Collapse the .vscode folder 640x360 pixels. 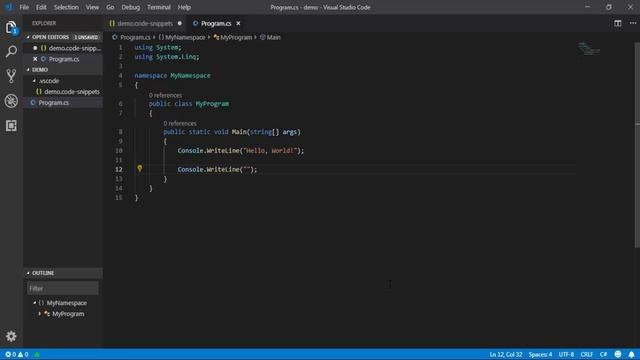click(34, 81)
